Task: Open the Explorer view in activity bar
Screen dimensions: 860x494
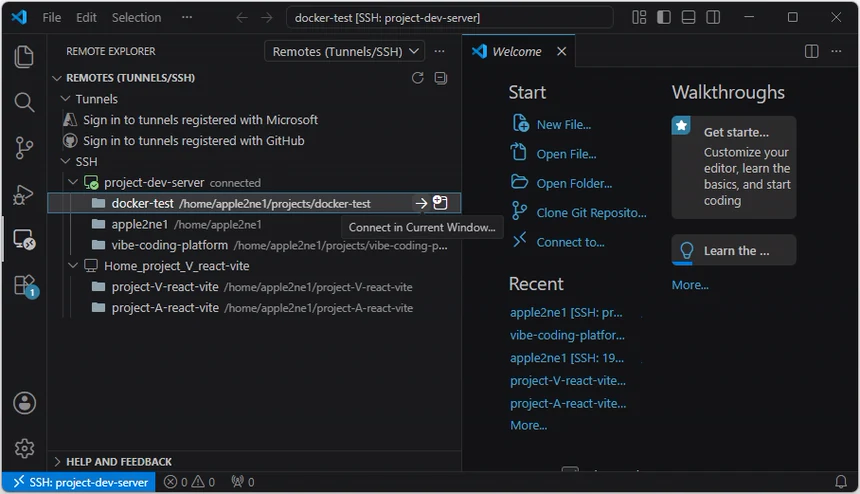Action: pyautogui.click(x=24, y=57)
